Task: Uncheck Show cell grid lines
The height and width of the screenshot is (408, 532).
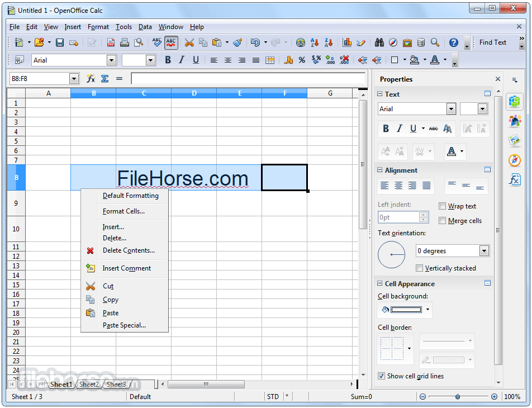Action: tap(381, 376)
